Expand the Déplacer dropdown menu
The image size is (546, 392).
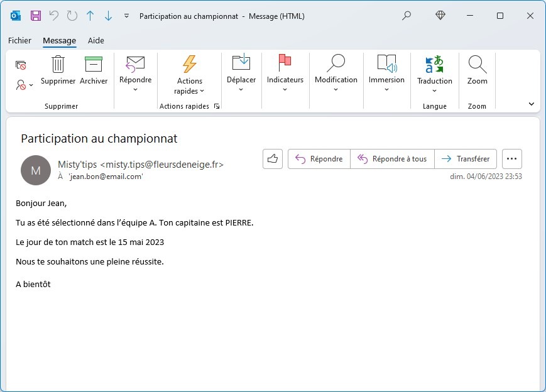pos(241,89)
